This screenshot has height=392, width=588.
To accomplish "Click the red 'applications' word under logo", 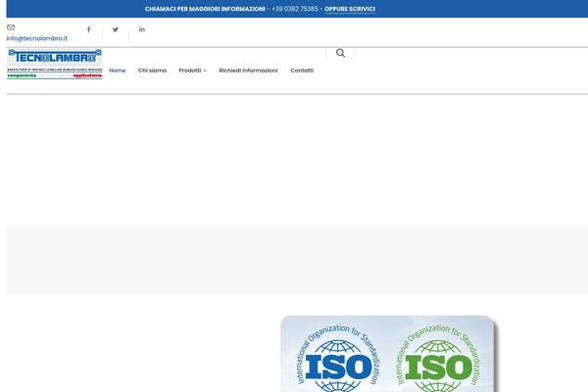I will (86, 75).
